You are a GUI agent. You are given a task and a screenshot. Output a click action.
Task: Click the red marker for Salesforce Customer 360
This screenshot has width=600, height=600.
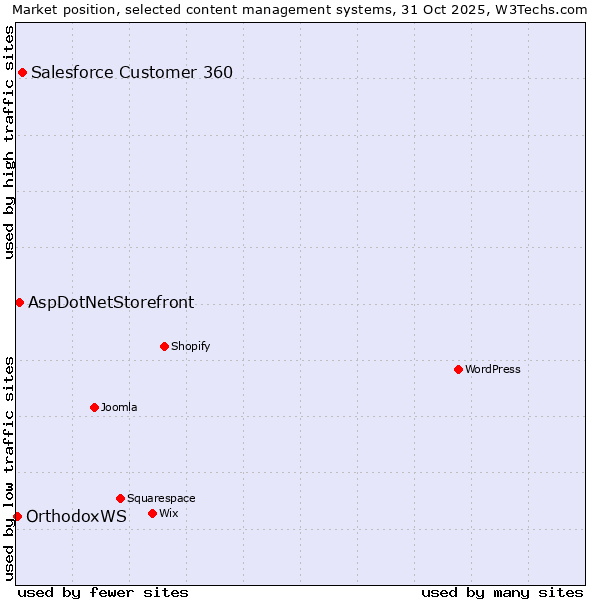pyautogui.click(x=22, y=72)
